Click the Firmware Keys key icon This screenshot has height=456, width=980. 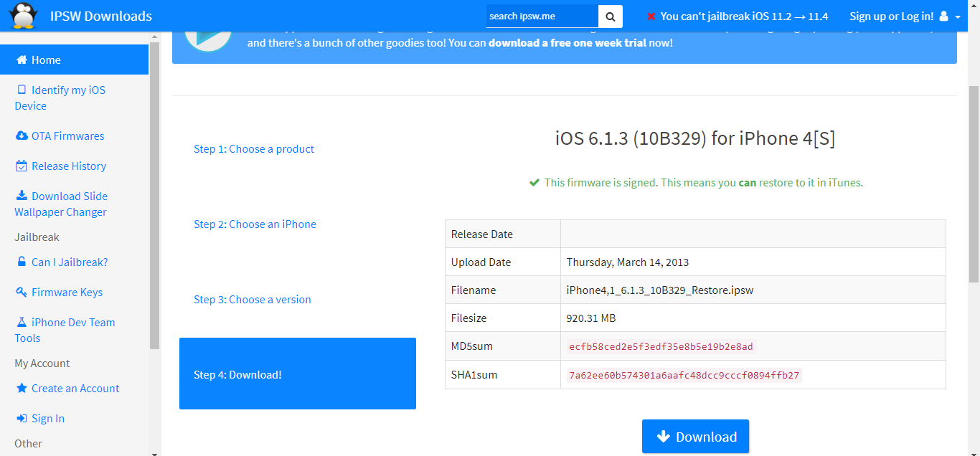[22, 293]
